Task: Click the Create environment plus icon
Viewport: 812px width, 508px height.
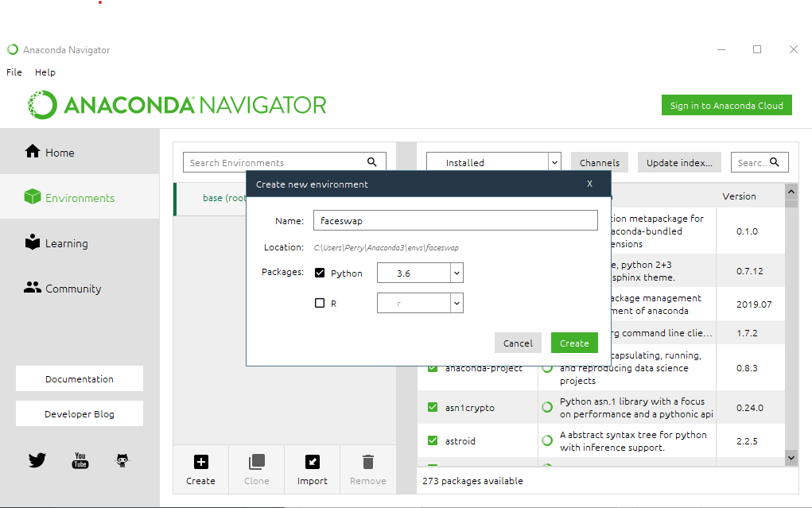Action: [x=201, y=461]
